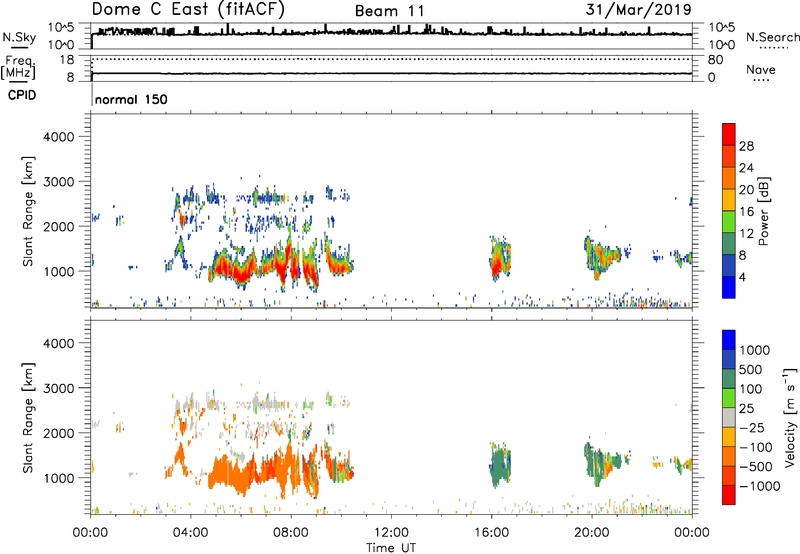Click the date '31/Mar/2019'
Image resolution: width=800 pixels, height=554 pixels.
click(x=638, y=10)
